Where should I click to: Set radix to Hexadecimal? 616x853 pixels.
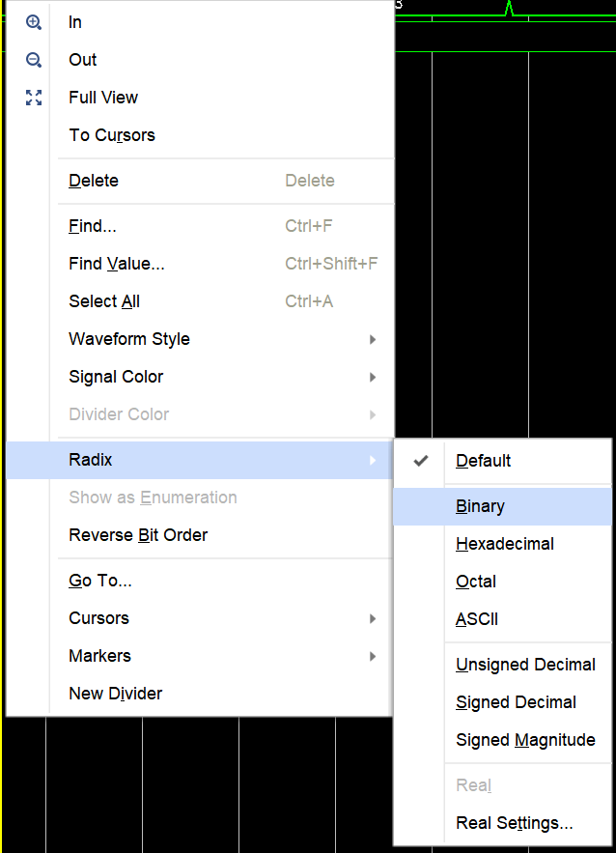(x=505, y=544)
